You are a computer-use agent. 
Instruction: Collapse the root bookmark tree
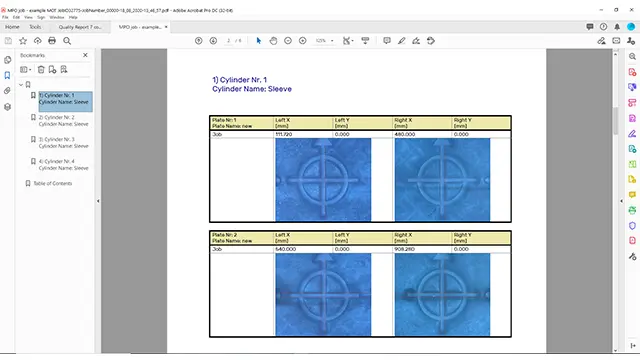pos(21,84)
